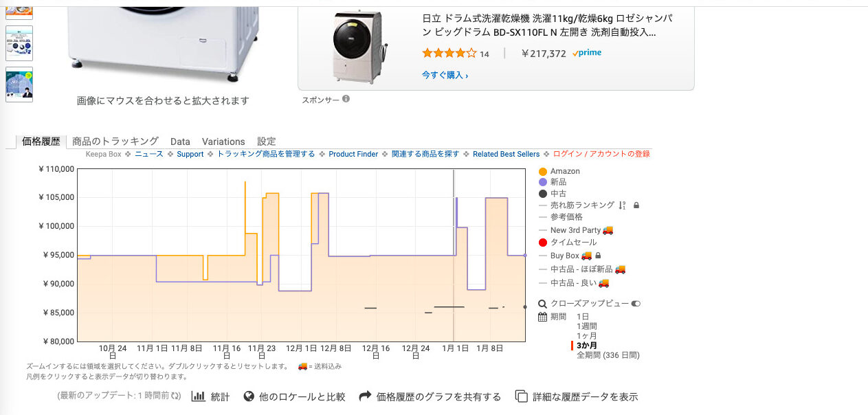Select the second product thumbnail on left
868x415 pixels.
19,43
